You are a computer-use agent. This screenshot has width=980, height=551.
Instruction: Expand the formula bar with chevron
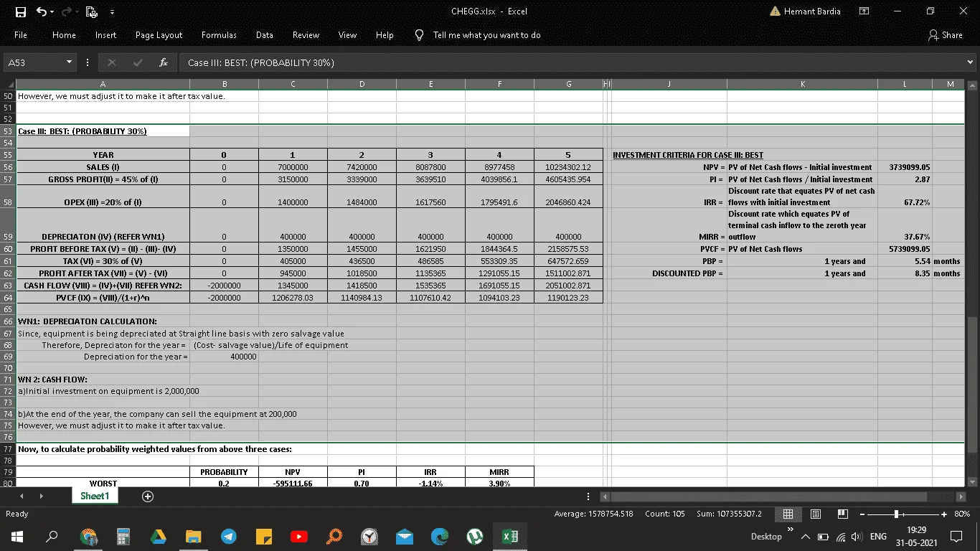point(971,62)
